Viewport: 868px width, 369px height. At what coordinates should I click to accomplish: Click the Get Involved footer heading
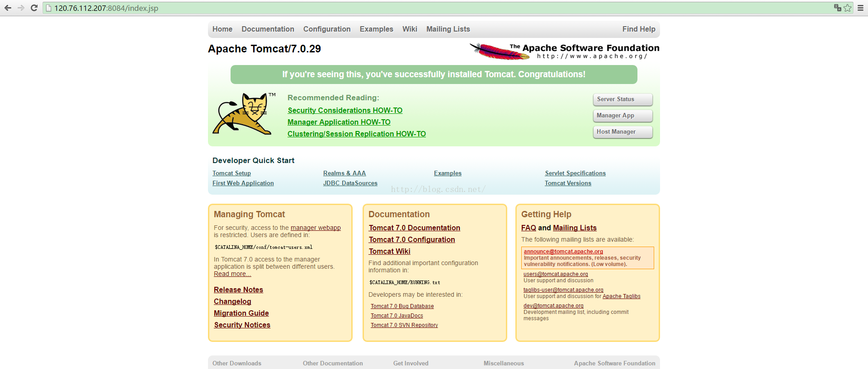tap(411, 363)
